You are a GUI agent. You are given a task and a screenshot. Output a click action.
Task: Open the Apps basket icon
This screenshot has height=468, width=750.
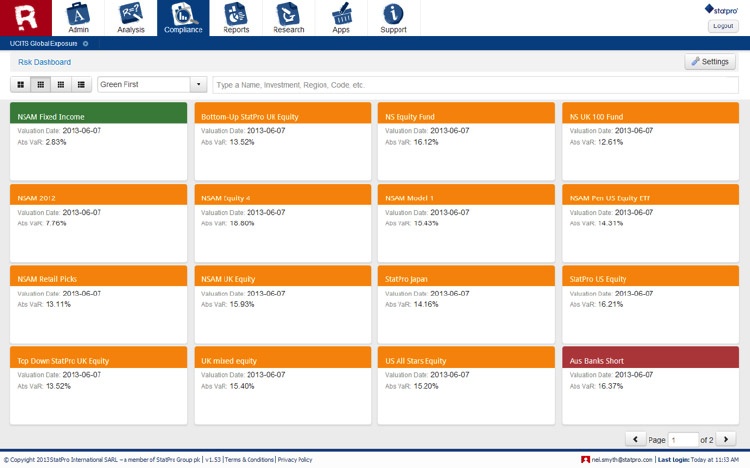[x=341, y=17]
